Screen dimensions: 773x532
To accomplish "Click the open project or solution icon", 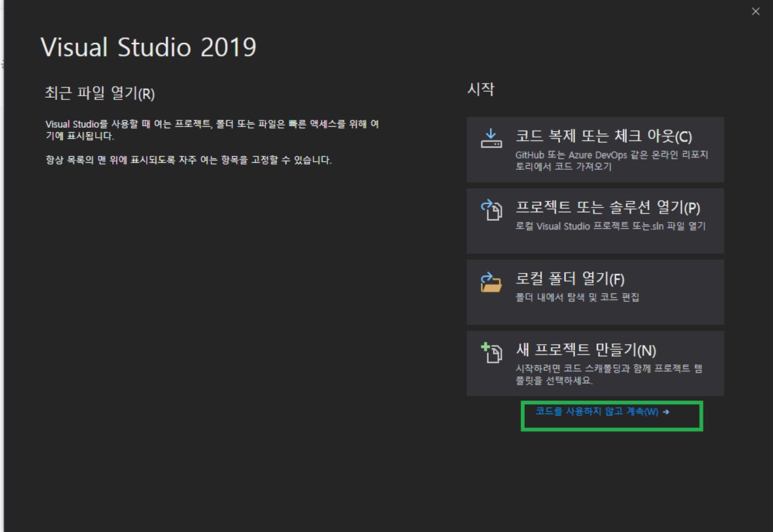I will tap(492, 210).
